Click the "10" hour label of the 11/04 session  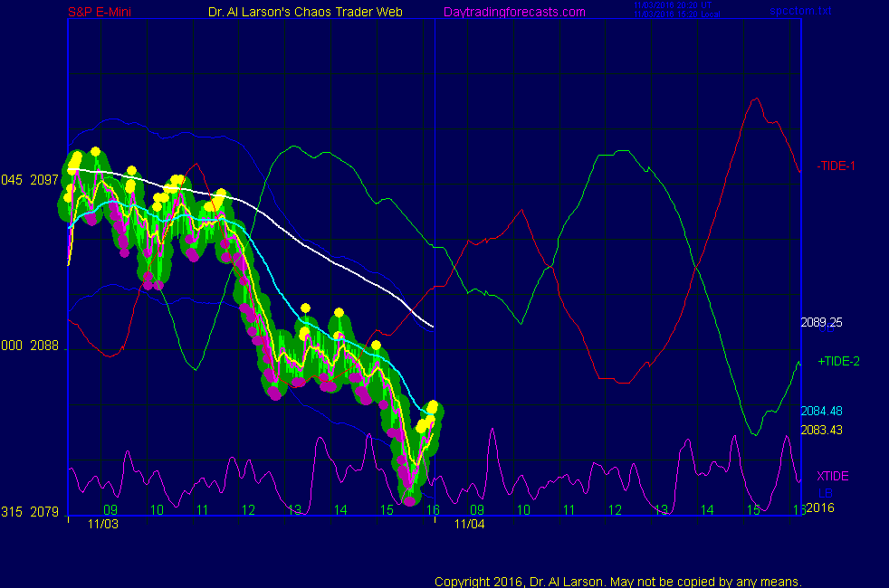pos(523,510)
